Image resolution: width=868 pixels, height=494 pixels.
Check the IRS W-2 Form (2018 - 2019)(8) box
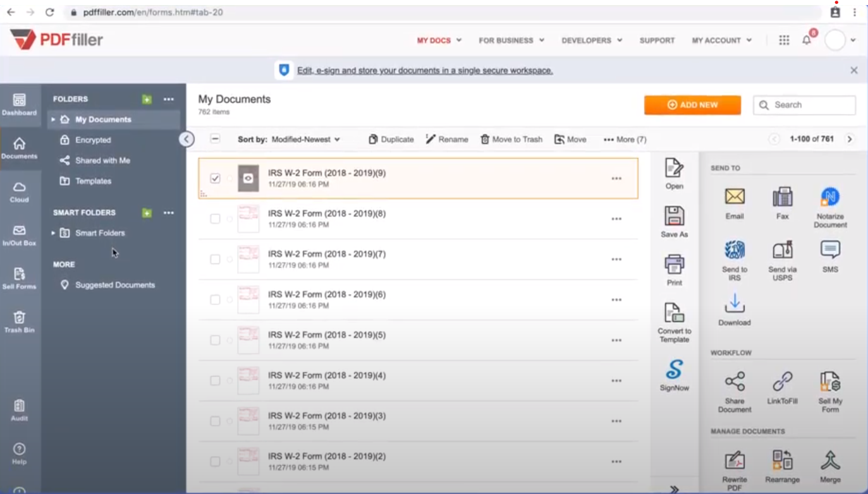[x=215, y=219]
